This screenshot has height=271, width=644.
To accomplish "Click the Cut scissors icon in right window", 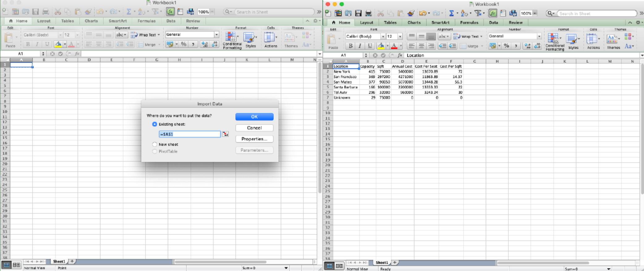I will 380,13.
